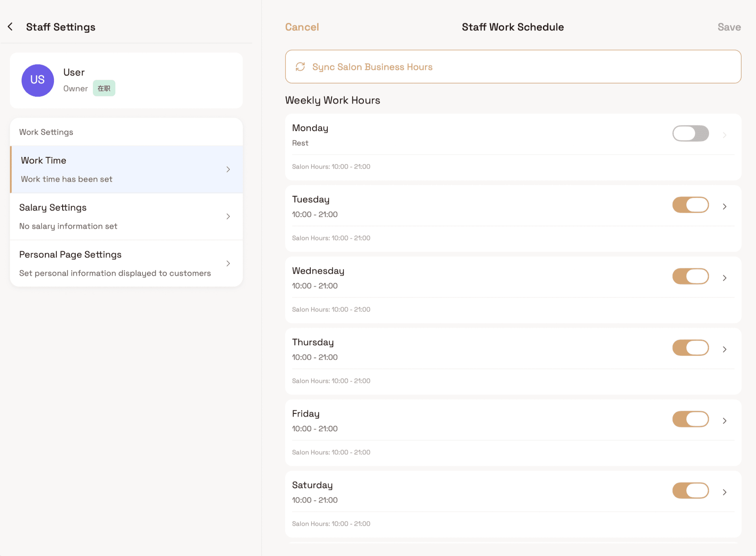Click Cancel to discard schedule changes
Image resolution: width=756 pixels, height=556 pixels.
pos(302,27)
